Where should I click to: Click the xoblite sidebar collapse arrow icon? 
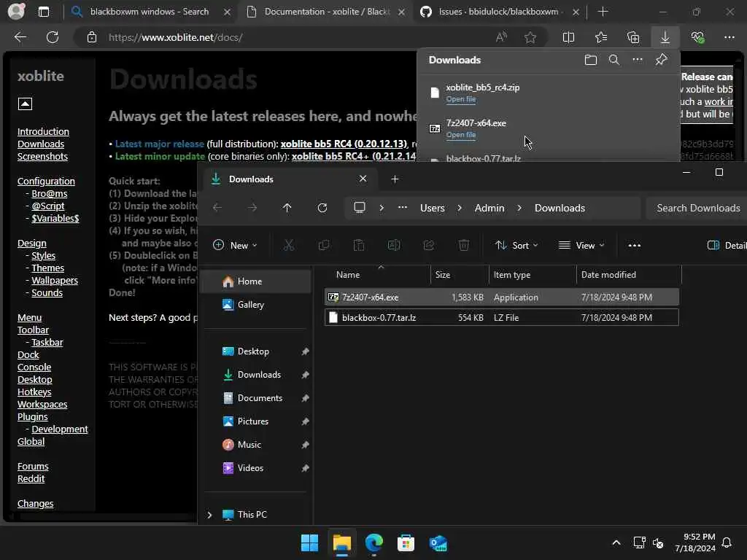pyautogui.click(x=25, y=104)
